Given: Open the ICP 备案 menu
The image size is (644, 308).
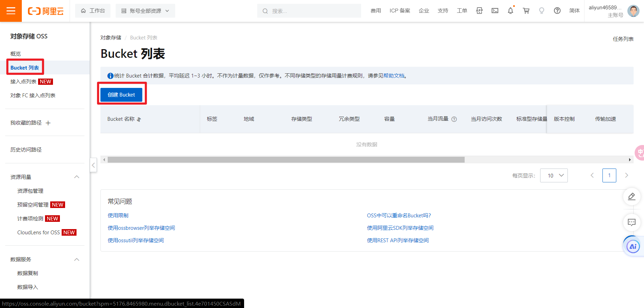Looking at the screenshot, I should (400, 11).
